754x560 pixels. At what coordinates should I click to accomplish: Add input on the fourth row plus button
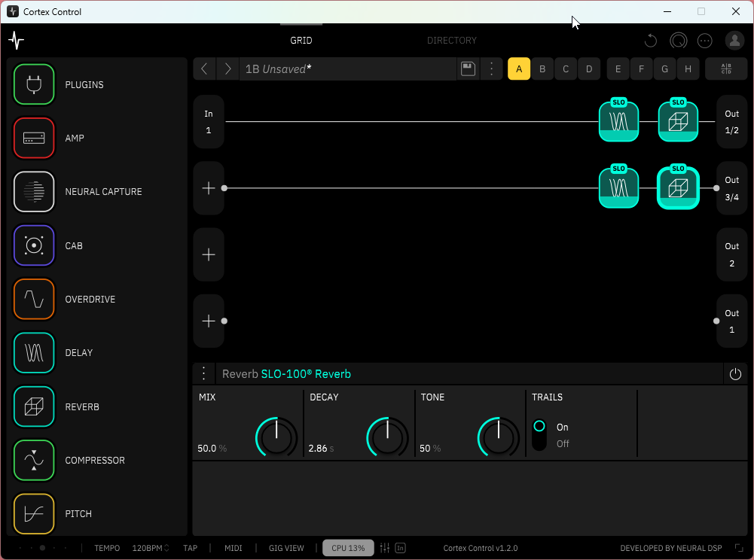[208, 321]
